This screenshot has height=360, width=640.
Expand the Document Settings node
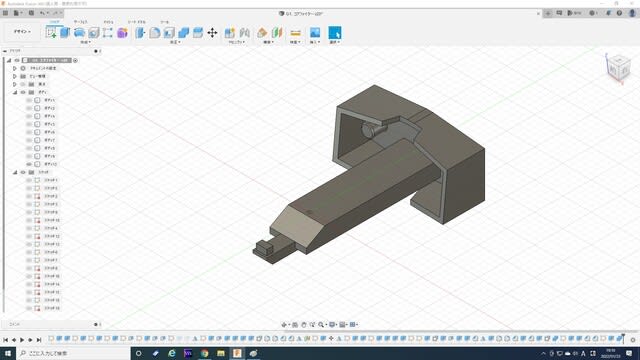point(15,68)
